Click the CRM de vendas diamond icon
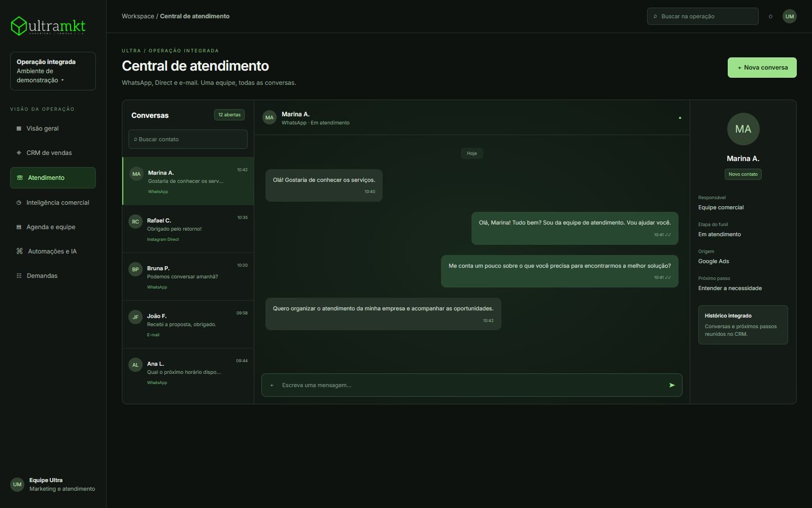The width and height of the screenshot is (812, 508). [19, 153]
